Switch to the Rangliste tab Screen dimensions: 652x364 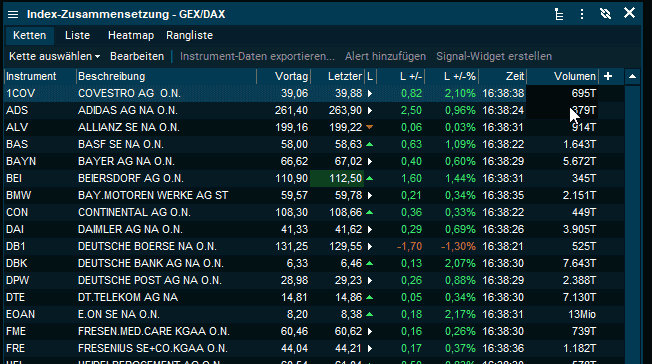click(x=189, y=35)
